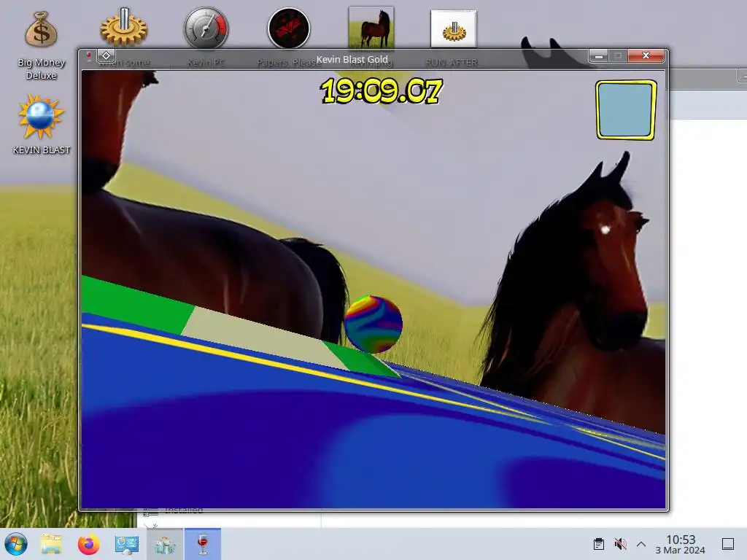The image size is (747, 560).
Task: Minimize the Kevin Blast Gold window
Action: 599,56
